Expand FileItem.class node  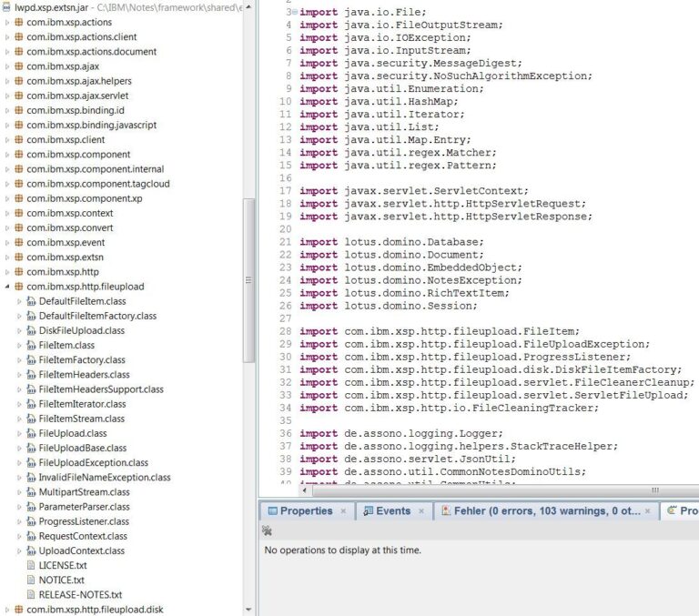19,346
